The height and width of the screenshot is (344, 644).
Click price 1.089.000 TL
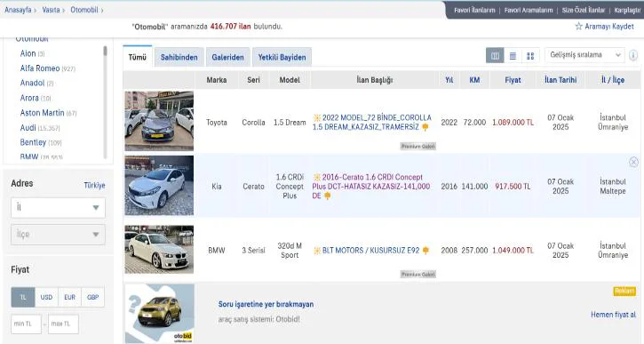point(513,123)
